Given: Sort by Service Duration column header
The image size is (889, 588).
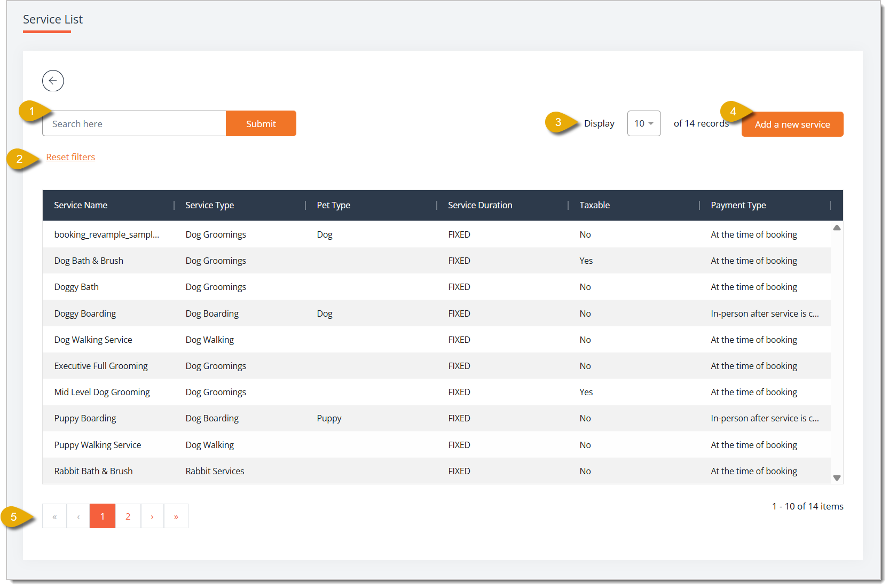Looking at the screenshot, I should (480, 205).
